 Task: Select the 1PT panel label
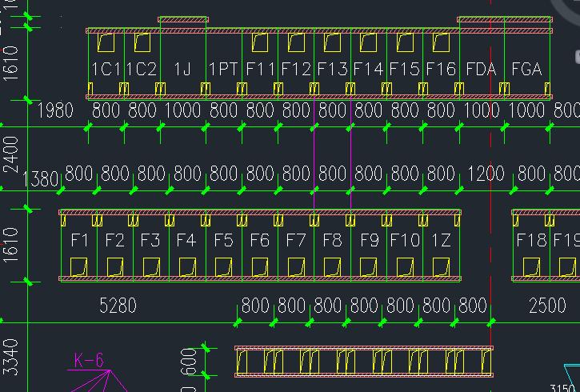click(223, 70)
